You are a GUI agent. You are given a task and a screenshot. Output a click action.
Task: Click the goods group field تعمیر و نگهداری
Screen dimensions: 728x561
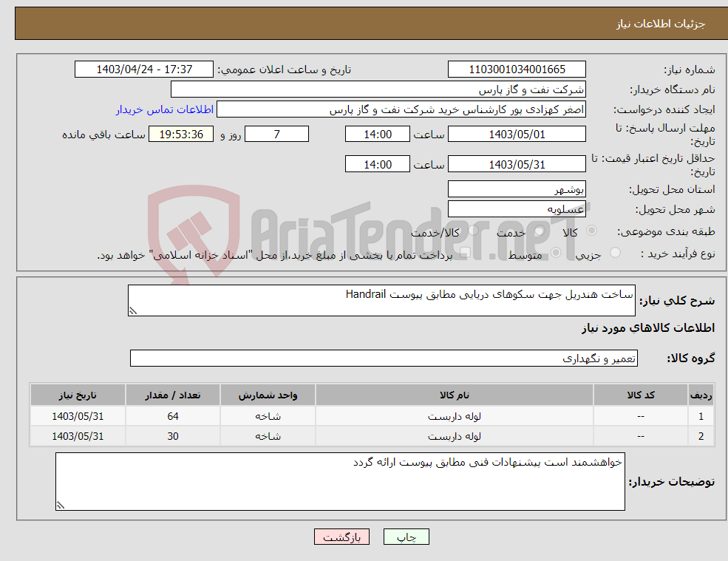pos(384,358)
